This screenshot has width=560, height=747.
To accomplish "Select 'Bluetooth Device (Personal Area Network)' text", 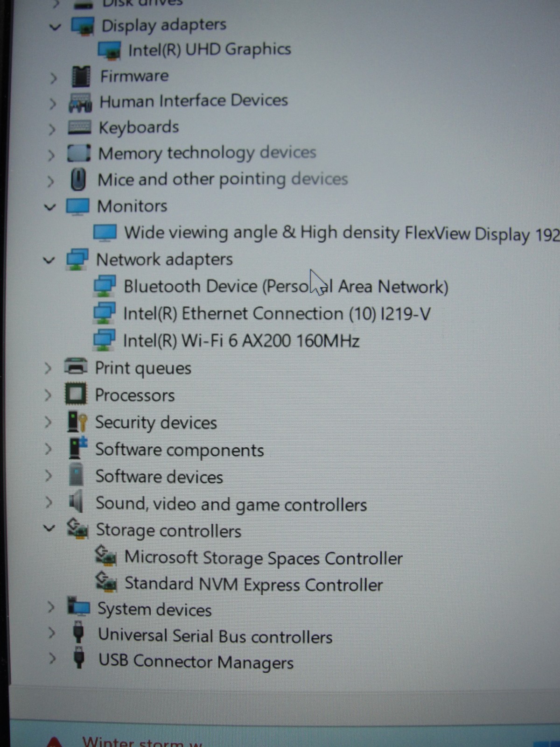I will [286, 286].
